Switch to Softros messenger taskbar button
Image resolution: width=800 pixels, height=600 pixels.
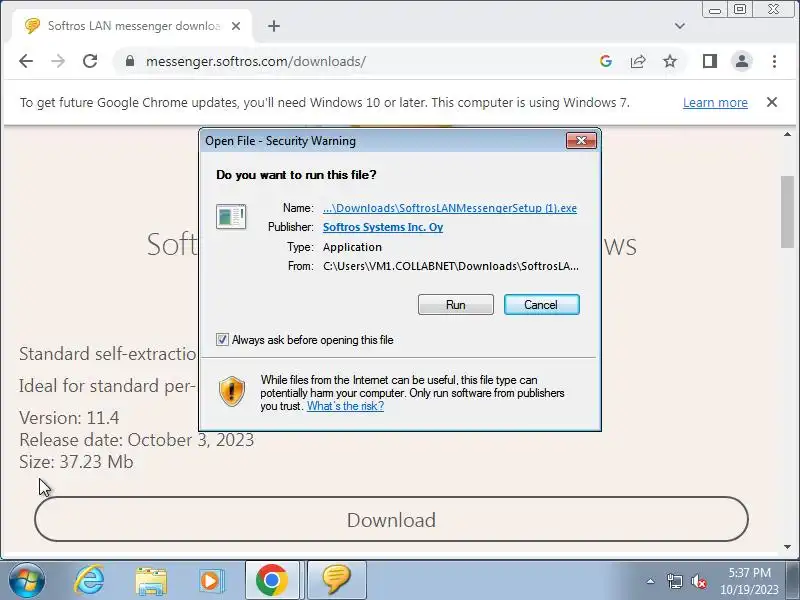(x=337, y=580)
